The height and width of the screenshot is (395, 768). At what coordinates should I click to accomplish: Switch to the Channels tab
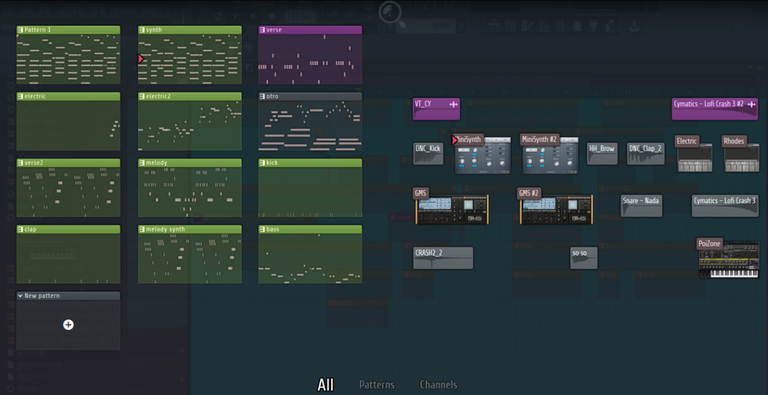pos(438,385)
